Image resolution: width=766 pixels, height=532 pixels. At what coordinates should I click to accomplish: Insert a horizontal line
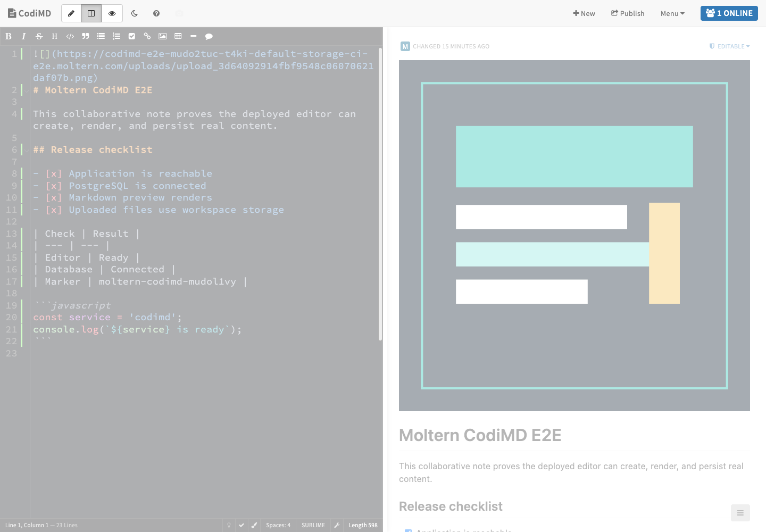coord(193,36)
